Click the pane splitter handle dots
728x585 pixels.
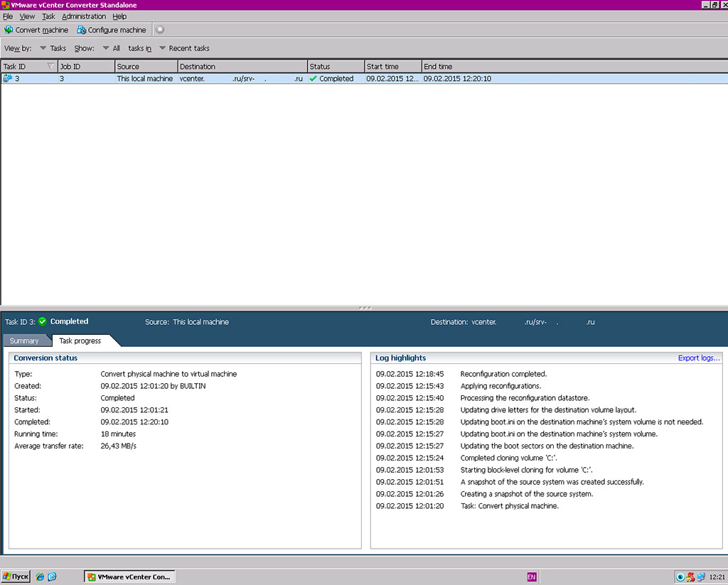coord(365,308)
